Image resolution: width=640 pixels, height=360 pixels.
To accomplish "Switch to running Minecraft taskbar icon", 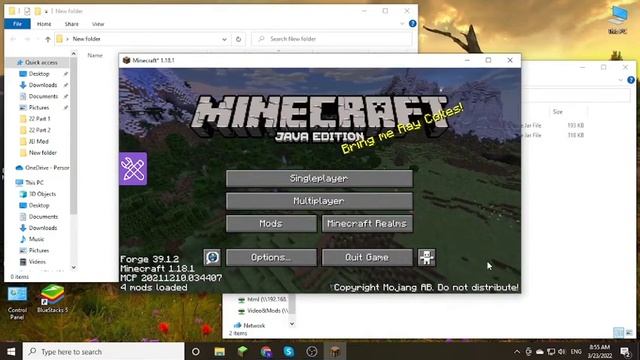I will click(x=335, y=351).
